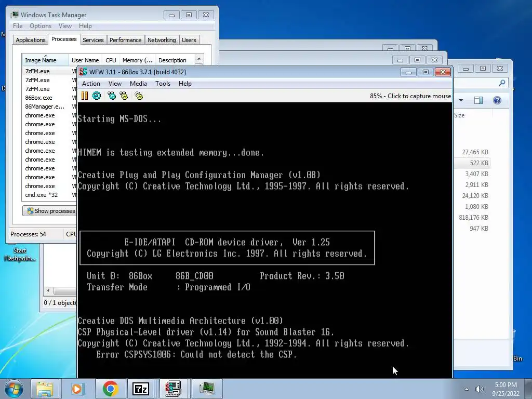The width and height of the screenshot is (532, 399).
Task: Select the 522 KB file row
Action: tap(473, 163)
